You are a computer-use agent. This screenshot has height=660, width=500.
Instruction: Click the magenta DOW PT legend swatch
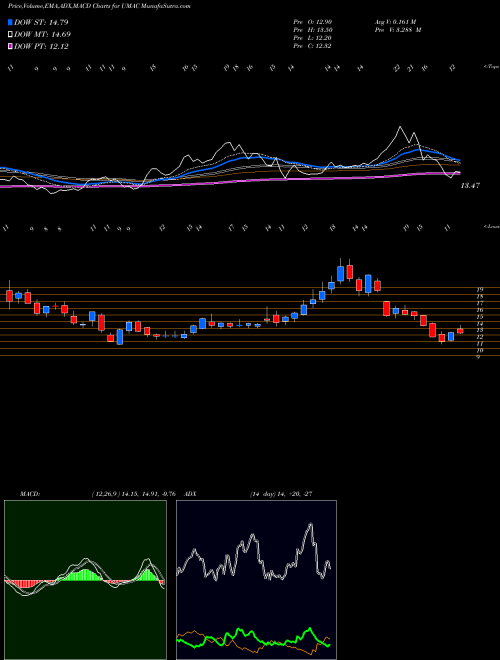click(10, 47)
